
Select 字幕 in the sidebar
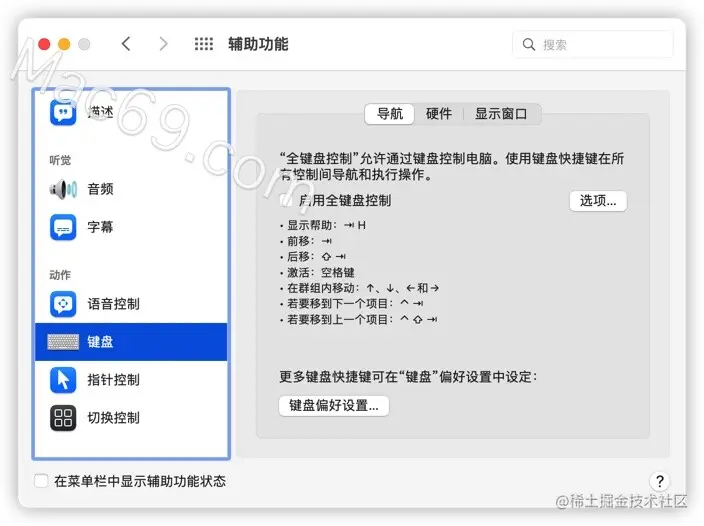[x=131, y=227]
